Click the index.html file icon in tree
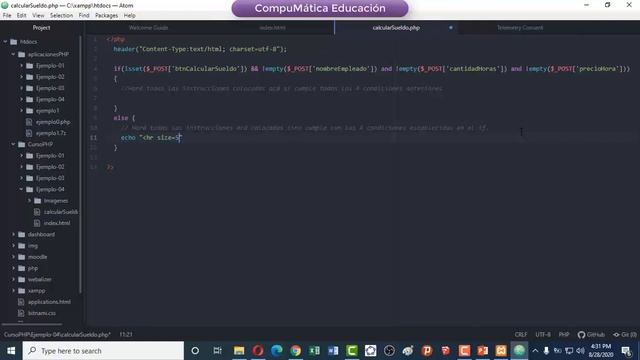Screen dimensions: 640x360 [37, 223]
